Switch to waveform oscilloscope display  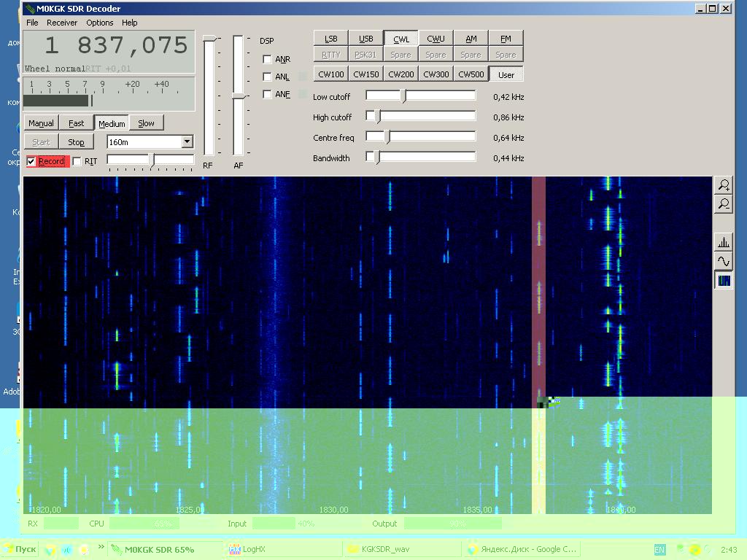(x=723, y=262)
